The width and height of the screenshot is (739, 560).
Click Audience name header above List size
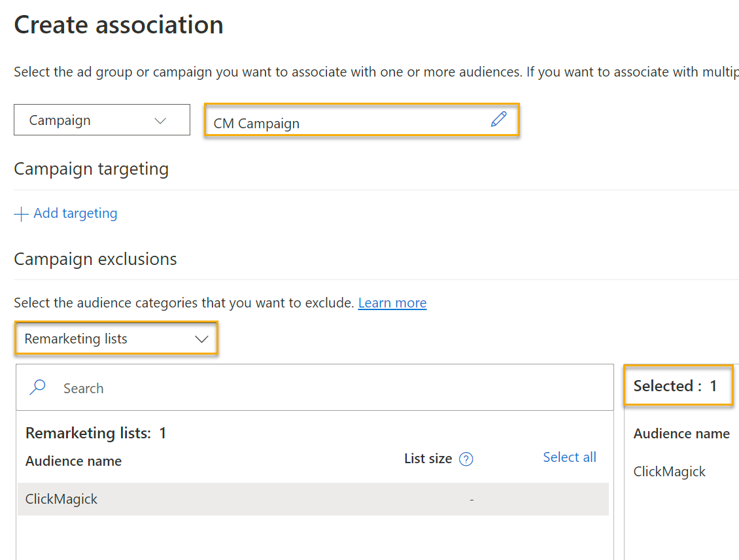point(73,461)
